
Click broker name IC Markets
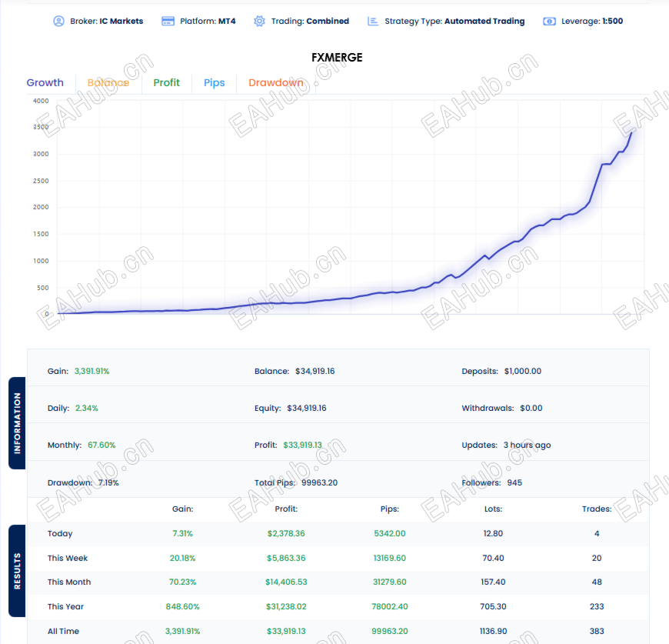tap(121, 21)
